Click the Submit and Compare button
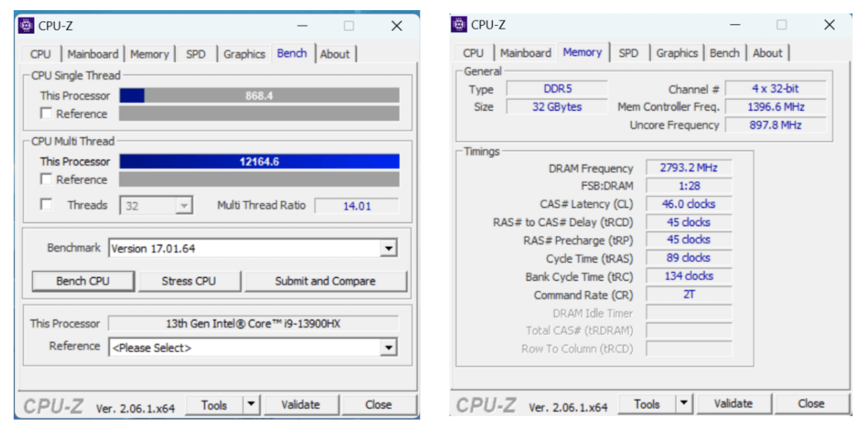 (x=325, y=281)
